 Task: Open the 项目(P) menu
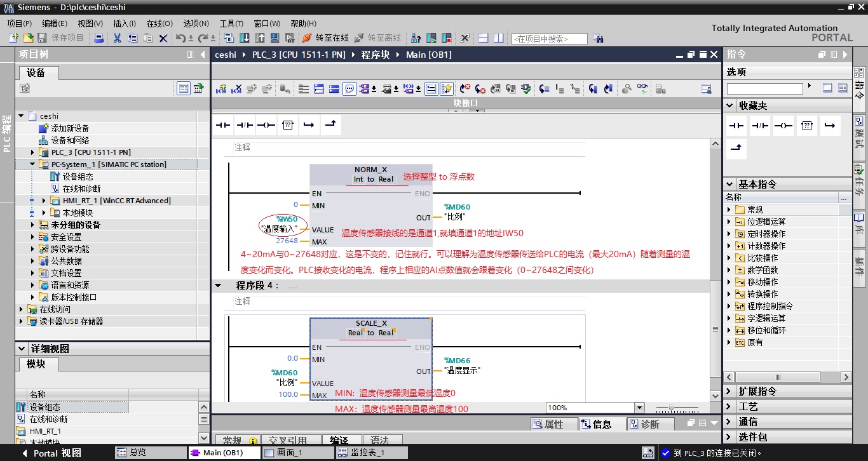[20, 23]
